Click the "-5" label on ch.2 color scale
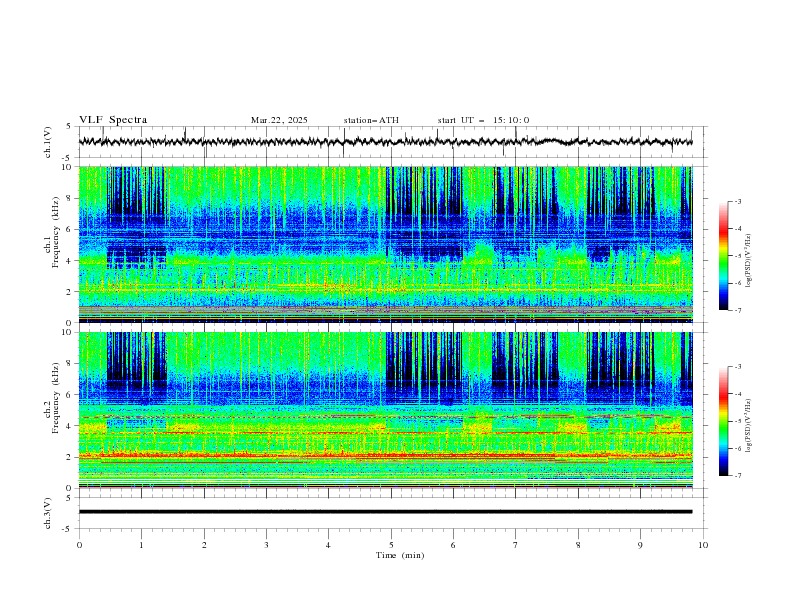The height and width of the screenshot is (612, 792). [x=738, y=421]
